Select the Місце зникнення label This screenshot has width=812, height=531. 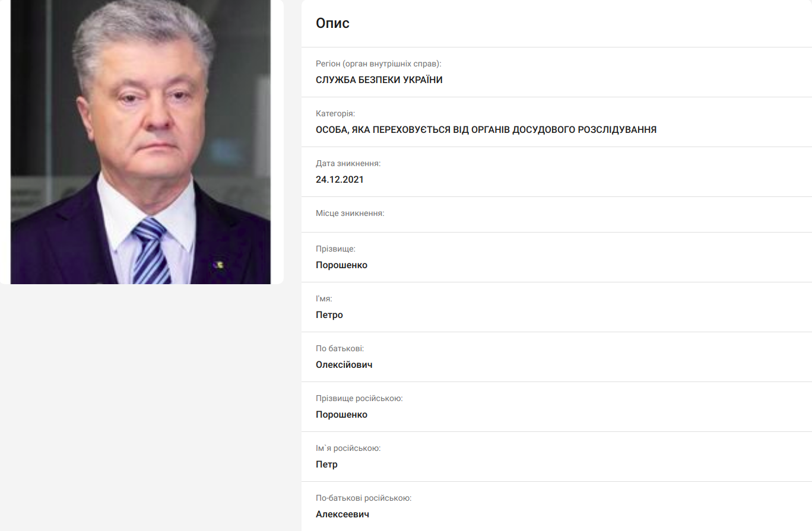click(350, 213)
